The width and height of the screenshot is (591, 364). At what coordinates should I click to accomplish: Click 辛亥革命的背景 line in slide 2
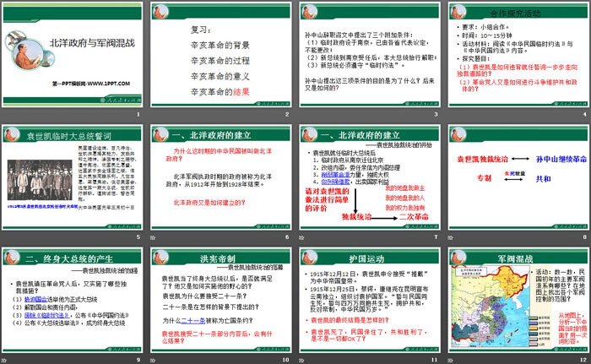click(220, 46)
